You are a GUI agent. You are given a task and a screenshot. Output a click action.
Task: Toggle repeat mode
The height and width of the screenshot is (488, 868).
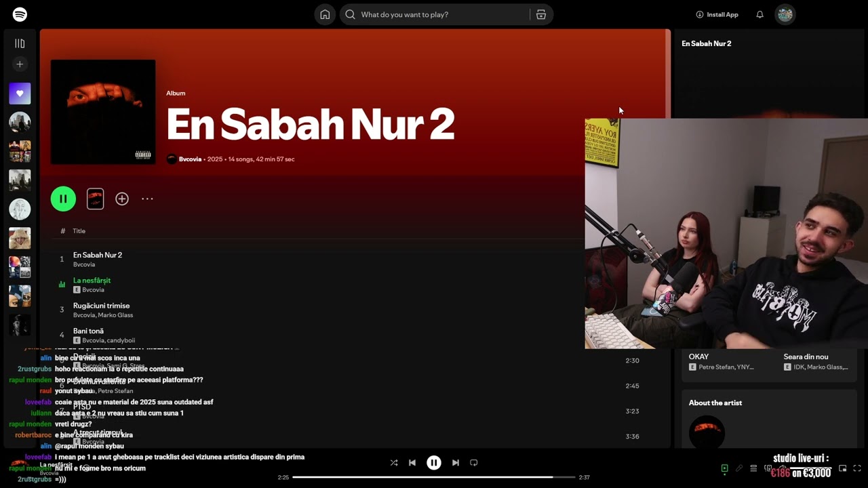pos(474,463)
